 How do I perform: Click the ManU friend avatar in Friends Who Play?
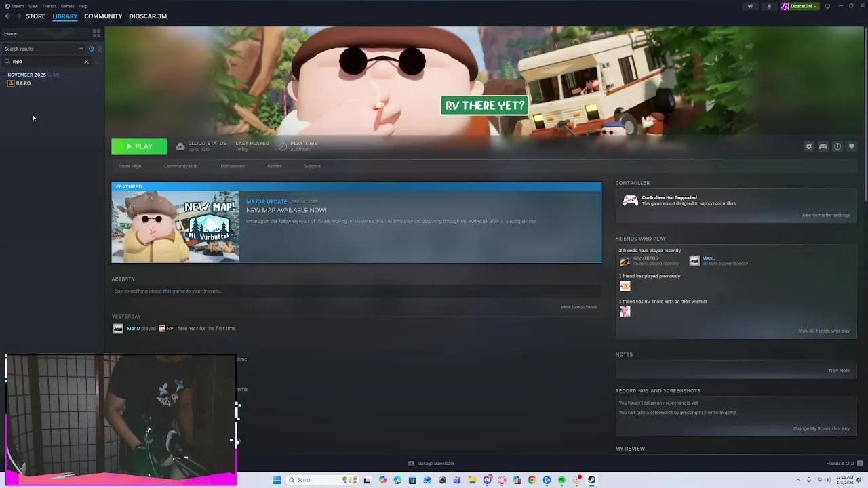(694, 261)
